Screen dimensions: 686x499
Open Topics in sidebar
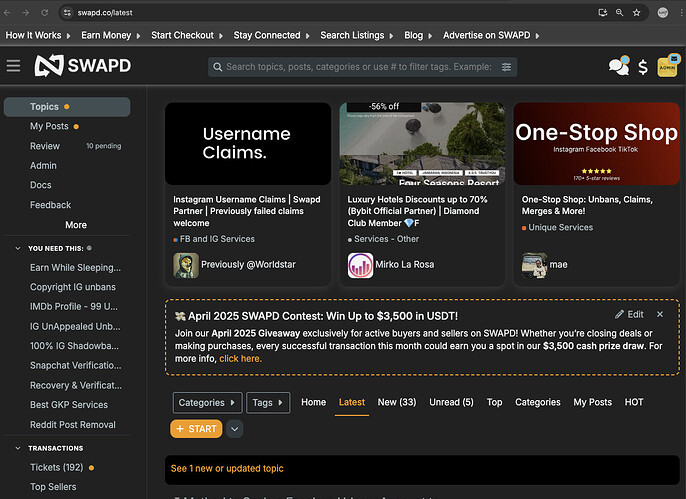pyautogui.click(x=67, y=107)
